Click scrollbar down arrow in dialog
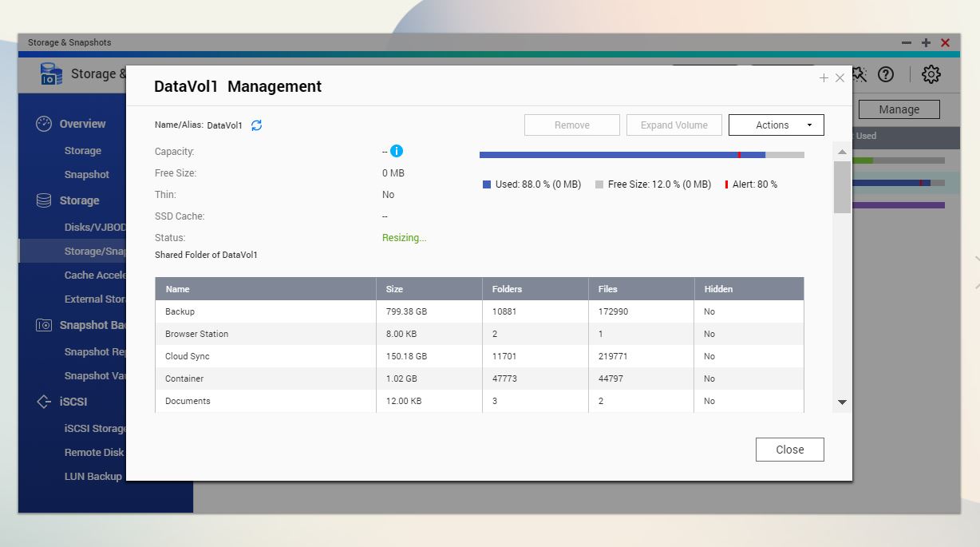Viewport: 980px width, 547px height. tap(842, 402)
